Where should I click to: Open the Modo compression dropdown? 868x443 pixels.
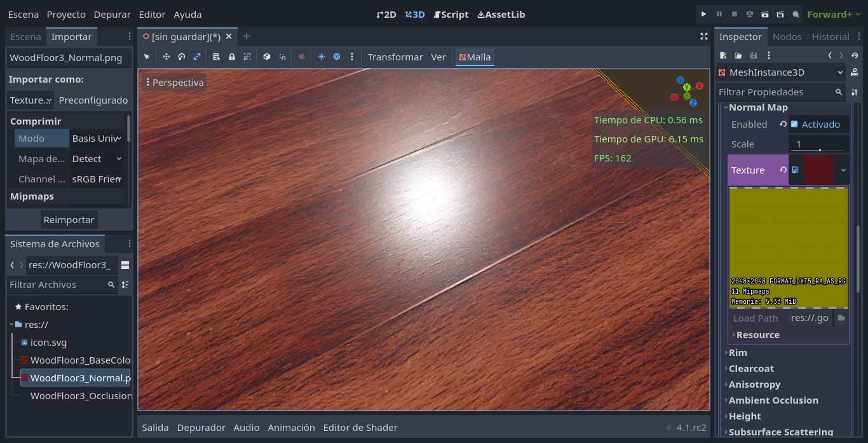pos(97,138)
